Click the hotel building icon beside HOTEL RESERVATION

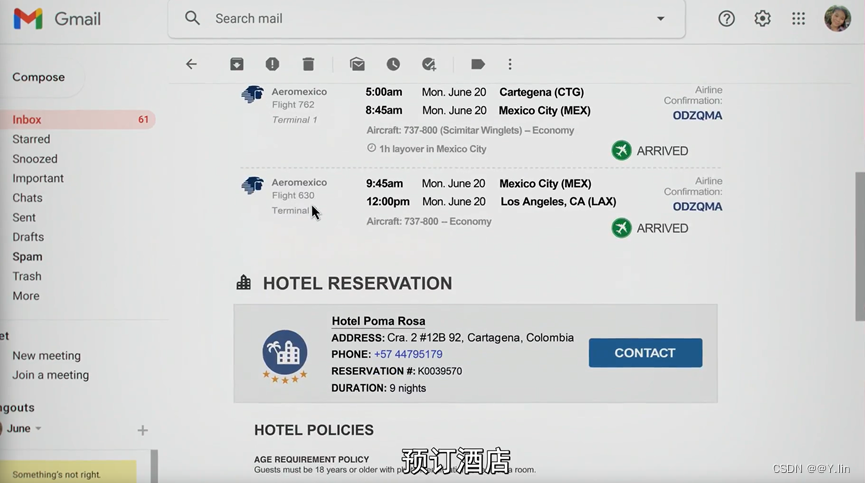[243, 282]
